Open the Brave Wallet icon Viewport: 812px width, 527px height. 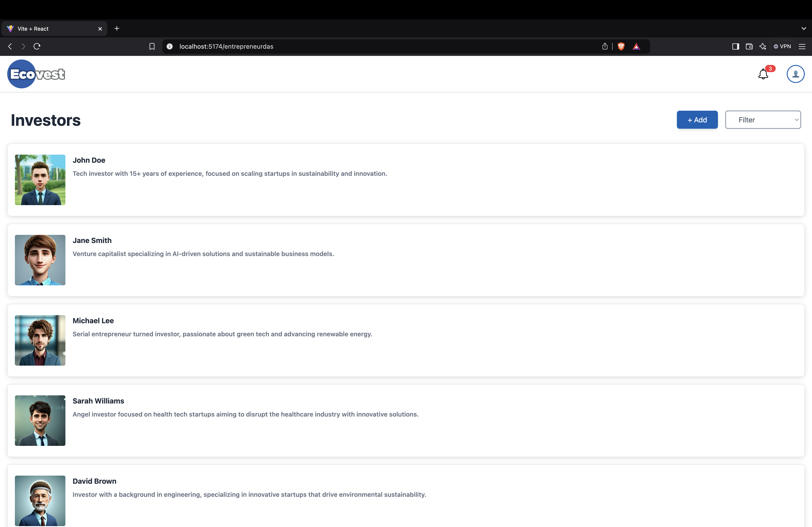point(749,46)
